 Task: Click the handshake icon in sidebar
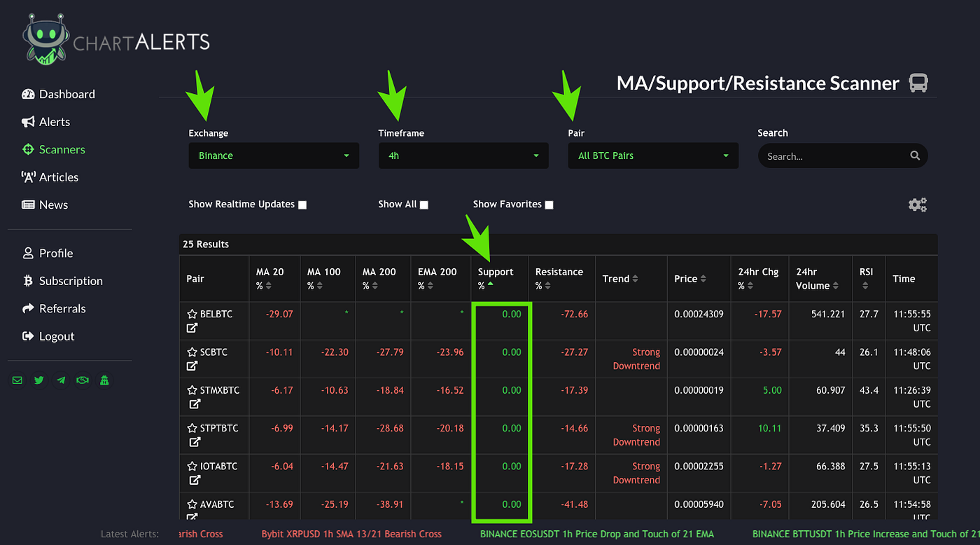83,380
